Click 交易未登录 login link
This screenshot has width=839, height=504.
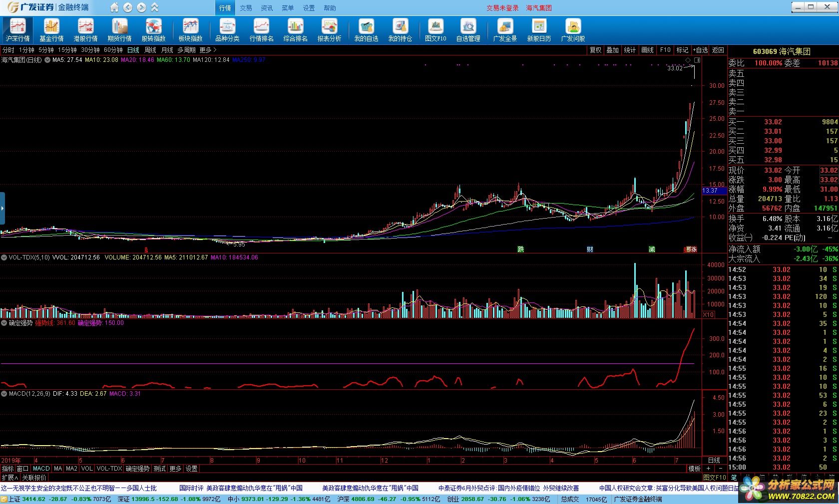(502, 8)
